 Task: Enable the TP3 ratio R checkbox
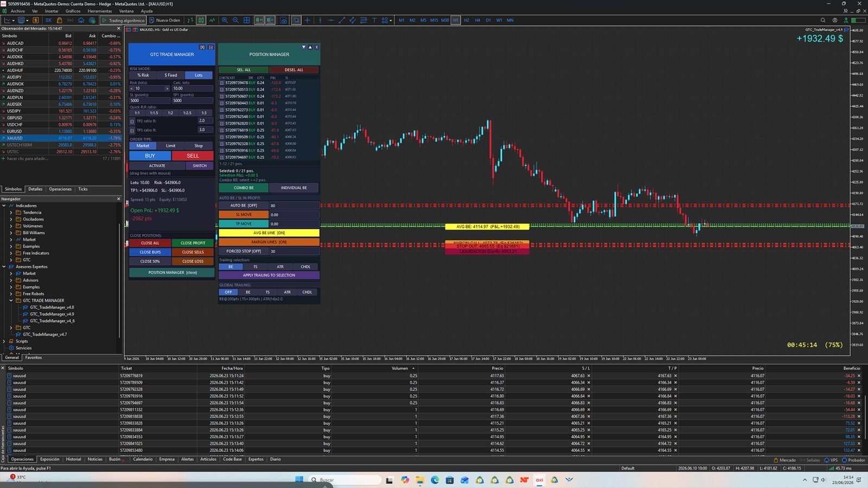click(x=132, y=130)
